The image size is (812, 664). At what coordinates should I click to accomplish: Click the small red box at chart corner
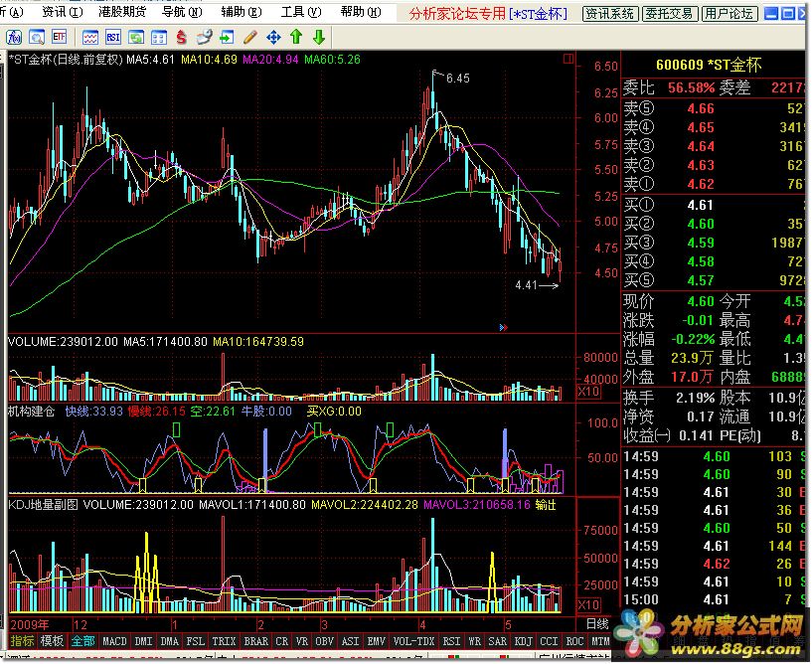click(x=568, y=59)
